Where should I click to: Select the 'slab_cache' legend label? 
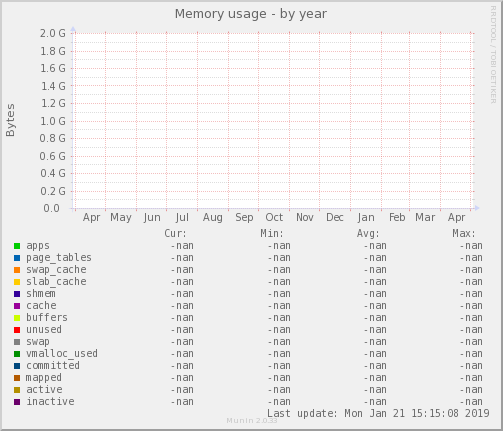point(56,282)
